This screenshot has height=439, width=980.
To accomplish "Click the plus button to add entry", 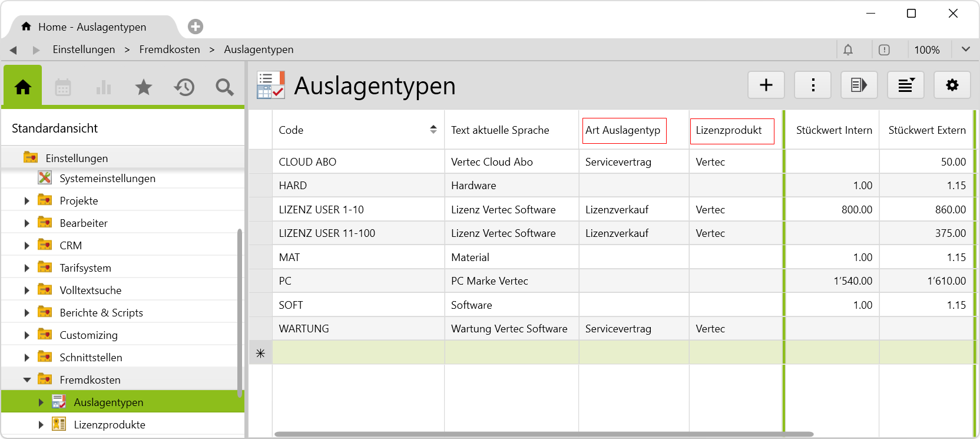I will tap(766, 85).
